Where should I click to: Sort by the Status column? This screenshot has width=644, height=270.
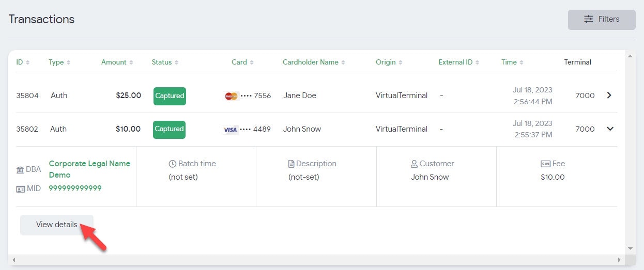165,62
